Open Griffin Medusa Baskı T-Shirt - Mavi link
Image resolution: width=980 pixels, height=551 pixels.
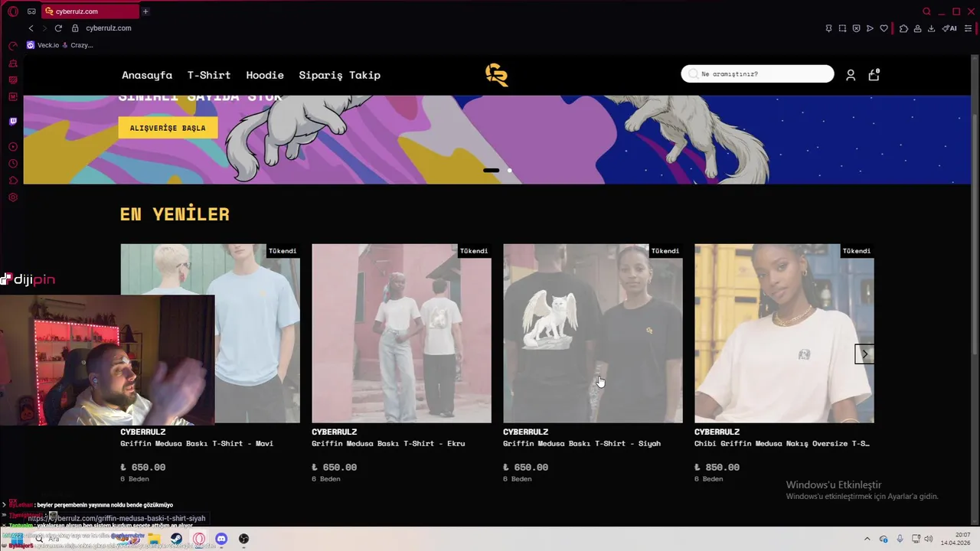pos(197,443)
